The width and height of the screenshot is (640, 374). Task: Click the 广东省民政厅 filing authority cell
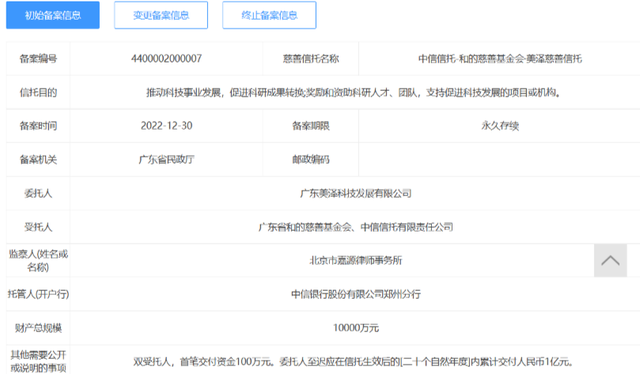click(166, 160)
